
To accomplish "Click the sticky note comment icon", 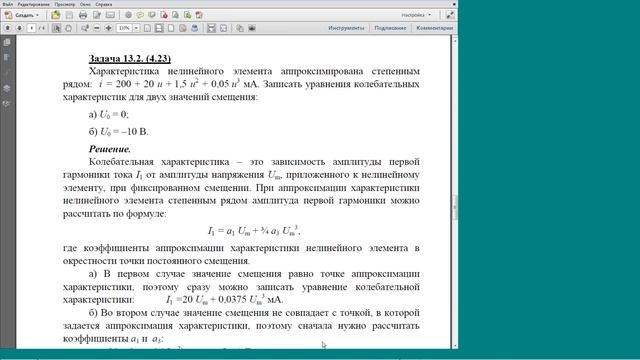I will coord(140,15).
